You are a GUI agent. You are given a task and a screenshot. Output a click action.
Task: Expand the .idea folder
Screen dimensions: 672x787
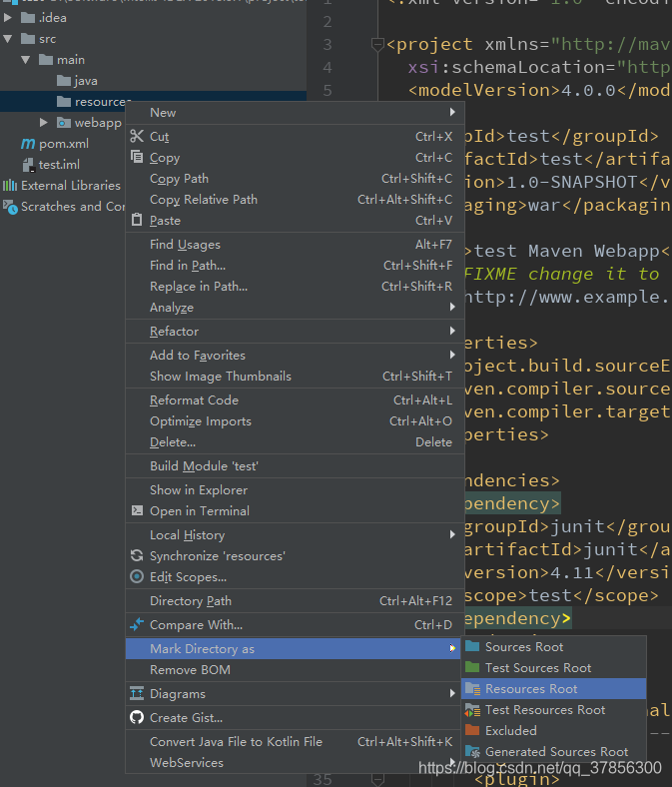tap(8, 18)
